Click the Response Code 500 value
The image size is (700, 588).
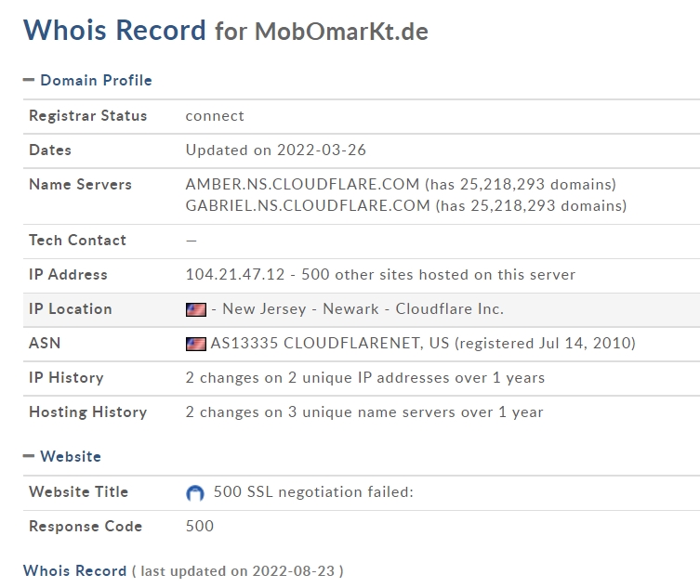pyautogui.click(x=200, y=526)
